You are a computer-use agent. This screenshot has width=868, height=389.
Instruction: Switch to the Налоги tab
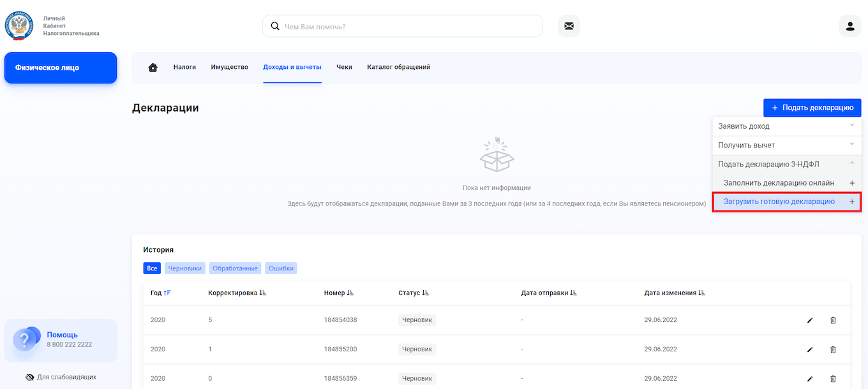pos(184,67)
